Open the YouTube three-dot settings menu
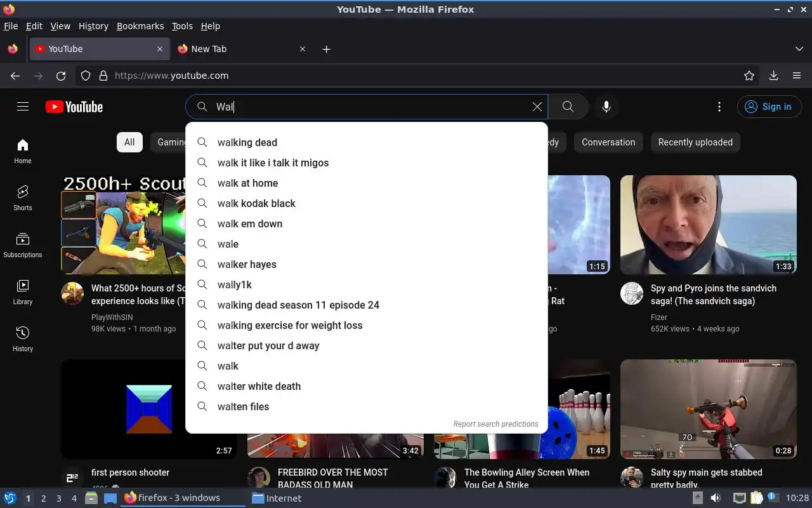The image size is (812, 508). tap(719, 107)
